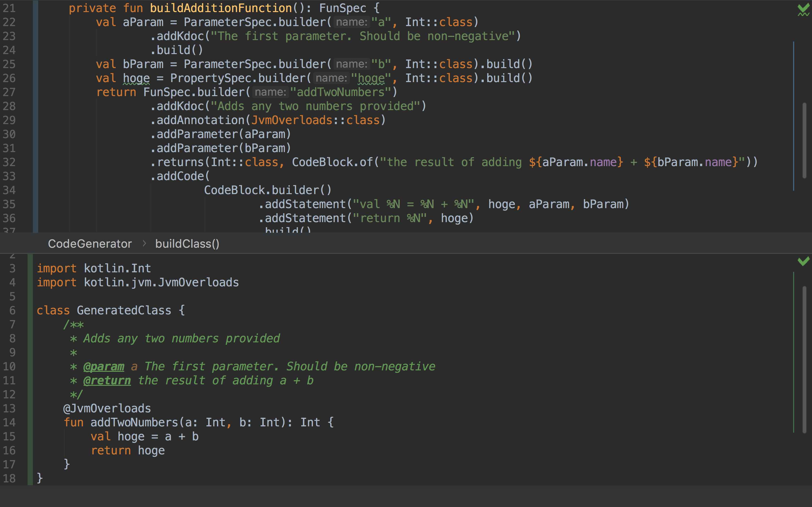Select the buildClass() breadcrumb
The height and width of the screenshot is (507, 812).
[187, 244]
